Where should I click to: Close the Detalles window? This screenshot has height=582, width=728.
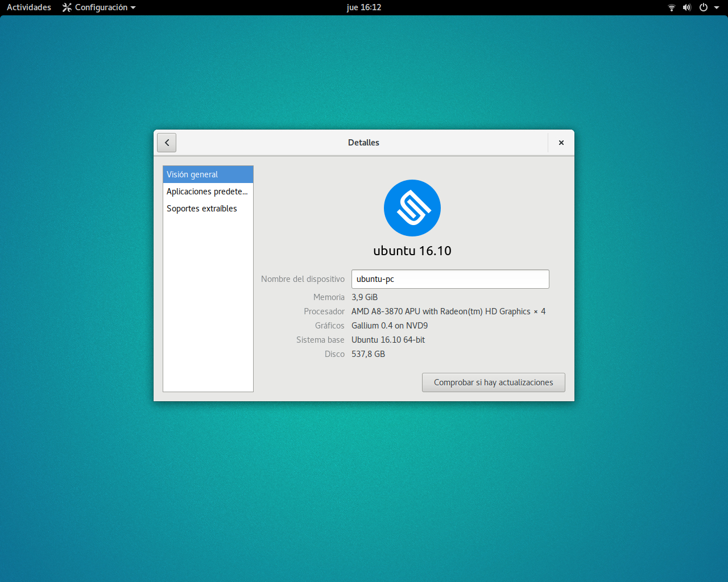pos(561,143)
